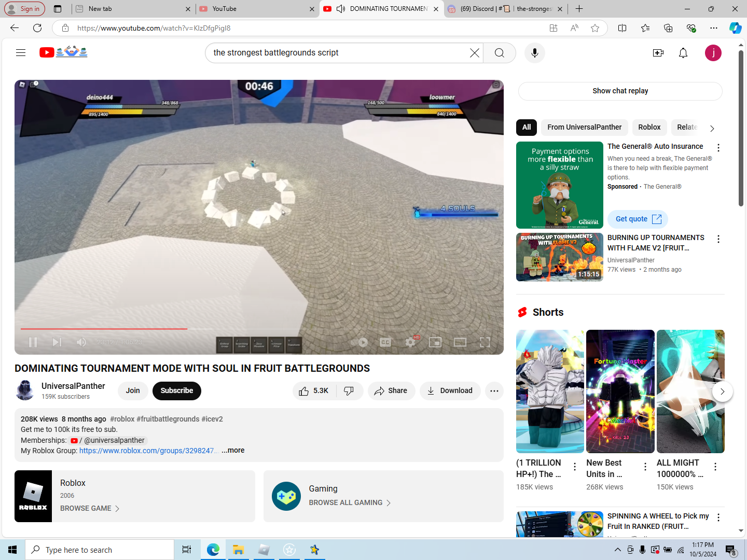Open the @universalpanther memberships link
Viewport: 747px width, 560px height.
tap(108, 440)
